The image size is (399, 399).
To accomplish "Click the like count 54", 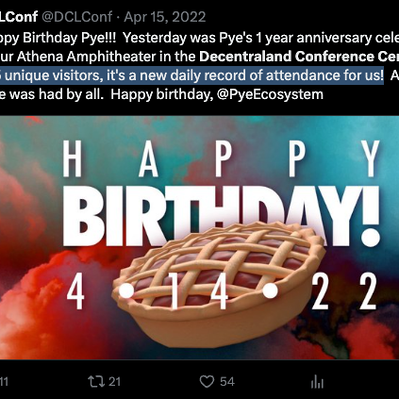I will 227,381.
